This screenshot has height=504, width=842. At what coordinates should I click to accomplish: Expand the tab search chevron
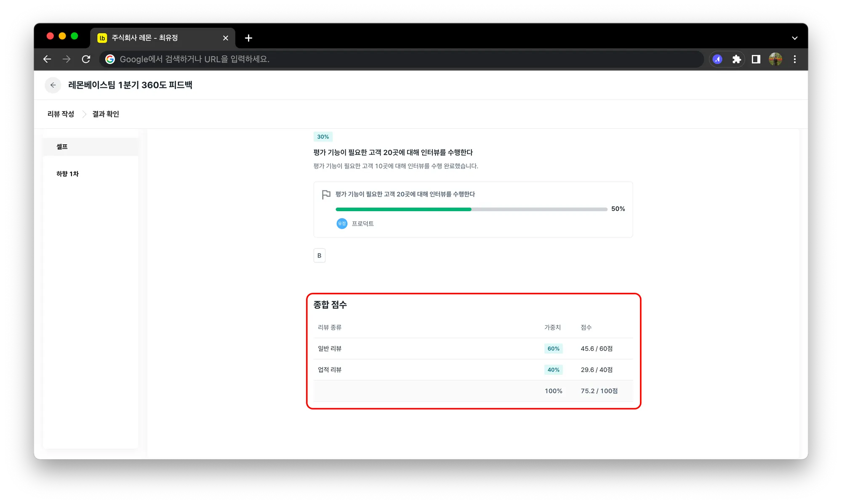(794, 38)
